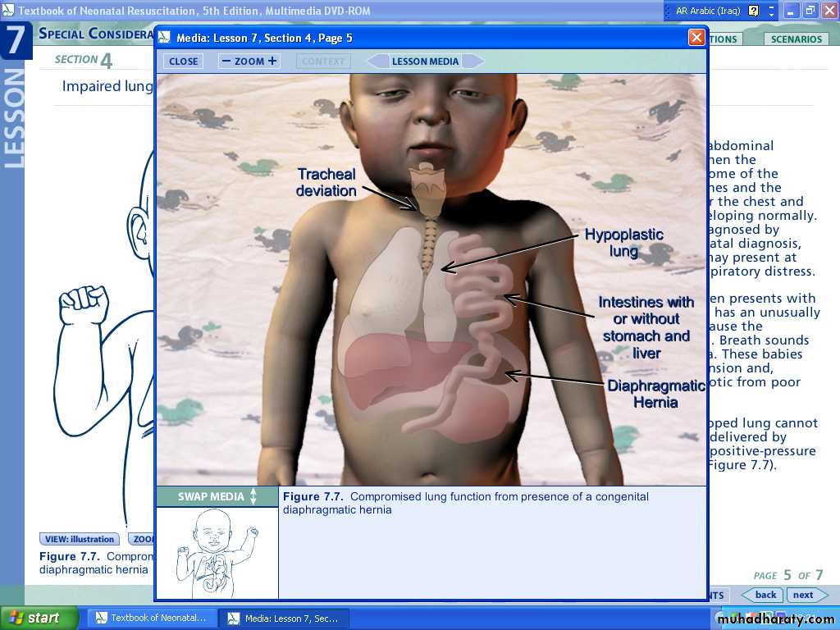This screenshot has height=630, width=840.
Task: Click the media window title bar icon
Action: [x=165, y=38]
